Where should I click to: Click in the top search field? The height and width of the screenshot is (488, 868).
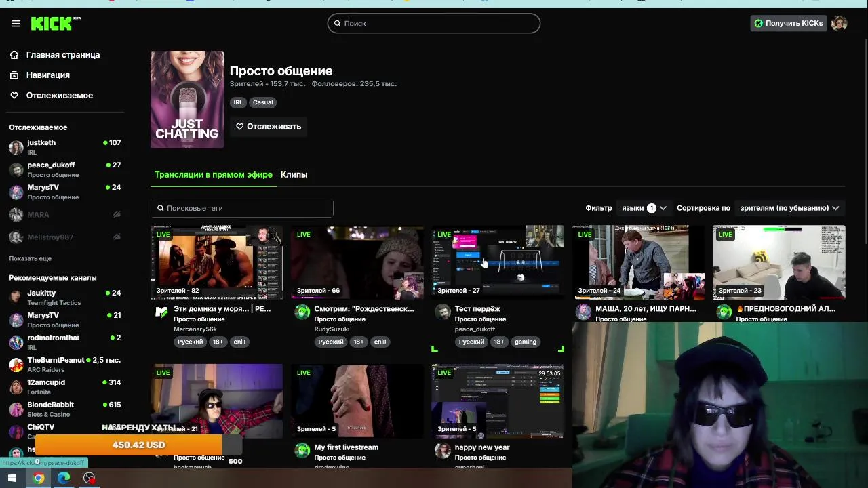(434, 24)
